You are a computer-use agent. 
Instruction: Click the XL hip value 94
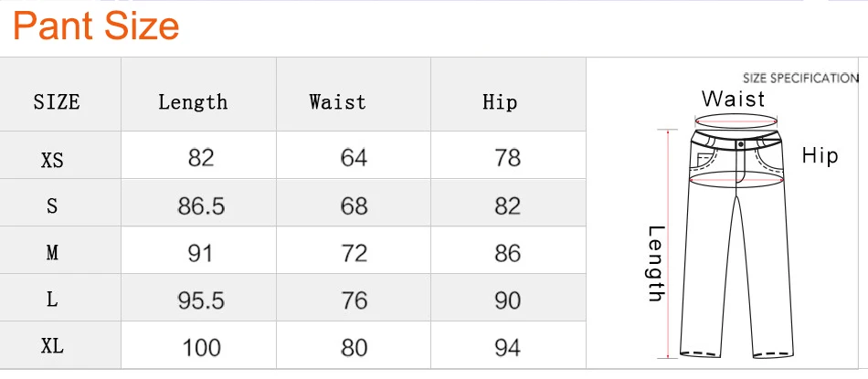click(508, 348)
